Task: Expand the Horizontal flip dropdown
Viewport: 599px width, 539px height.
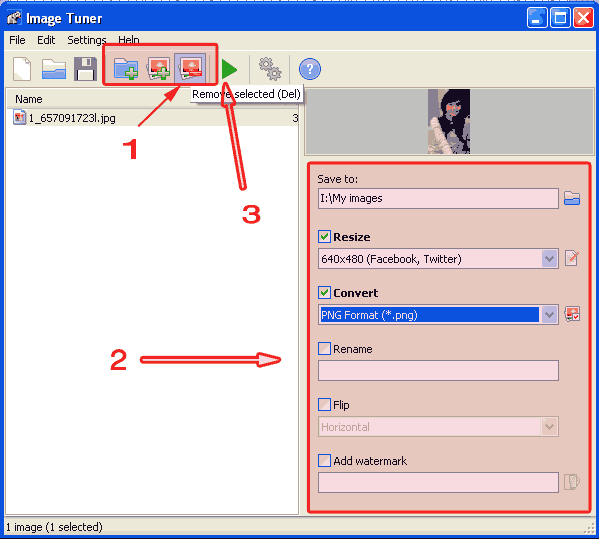Action: coord(549,427)
